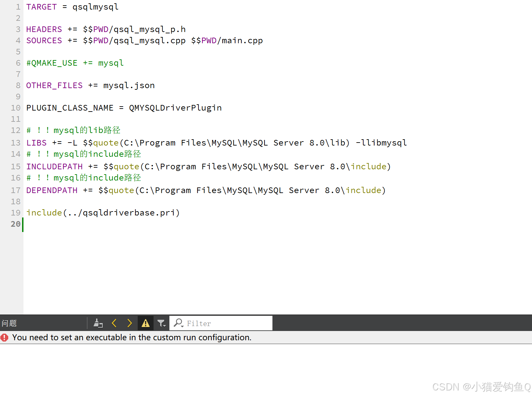Click the red error badge before the message
Screen dimensions: 532x396
pyautogui.click(x=4, y=337)
